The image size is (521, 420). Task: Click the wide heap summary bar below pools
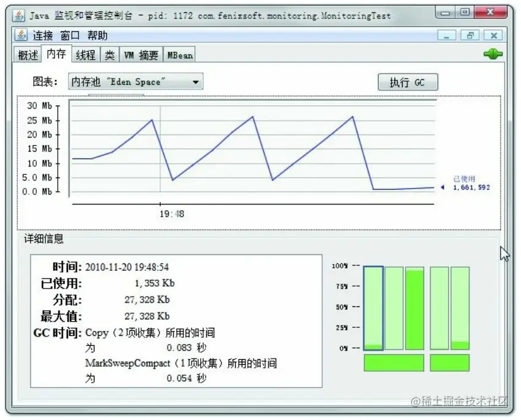394,362
